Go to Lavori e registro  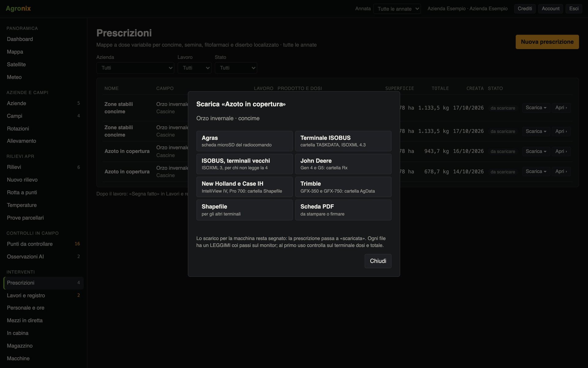(43, 295)
